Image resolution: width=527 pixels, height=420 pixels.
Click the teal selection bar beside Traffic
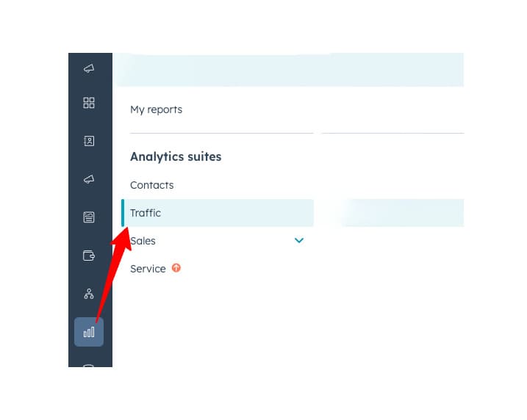coord(123,213)
